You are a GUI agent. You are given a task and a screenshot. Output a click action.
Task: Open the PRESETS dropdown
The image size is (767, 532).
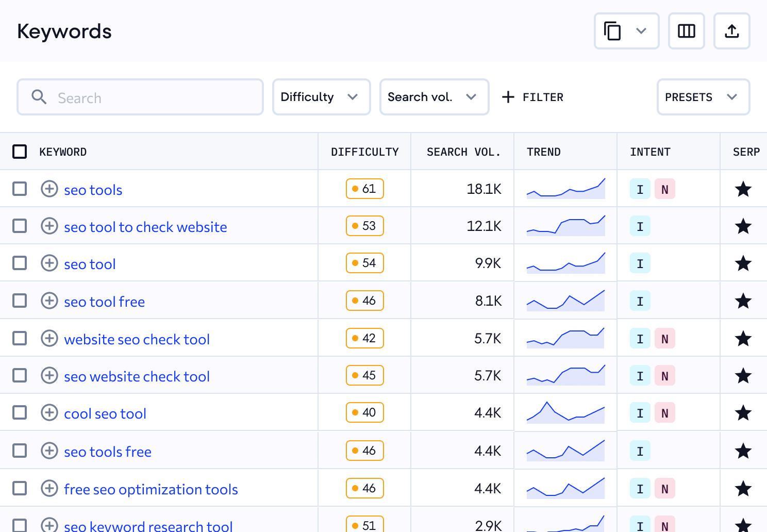tap(704, 97)
